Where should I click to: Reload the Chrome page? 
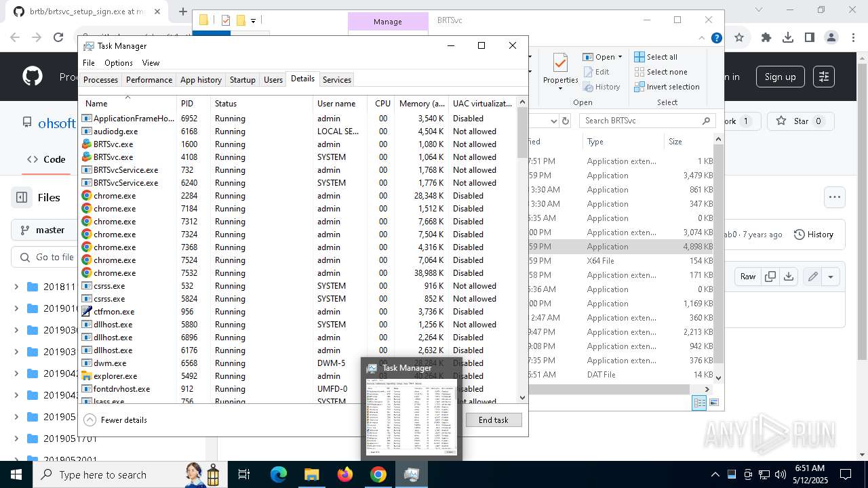58,38
